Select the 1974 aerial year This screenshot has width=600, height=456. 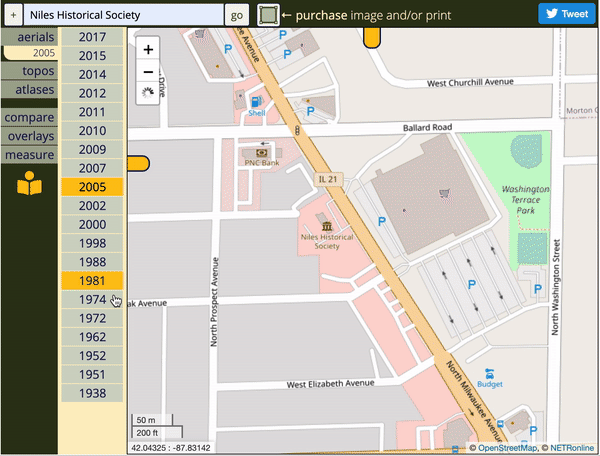92,300
